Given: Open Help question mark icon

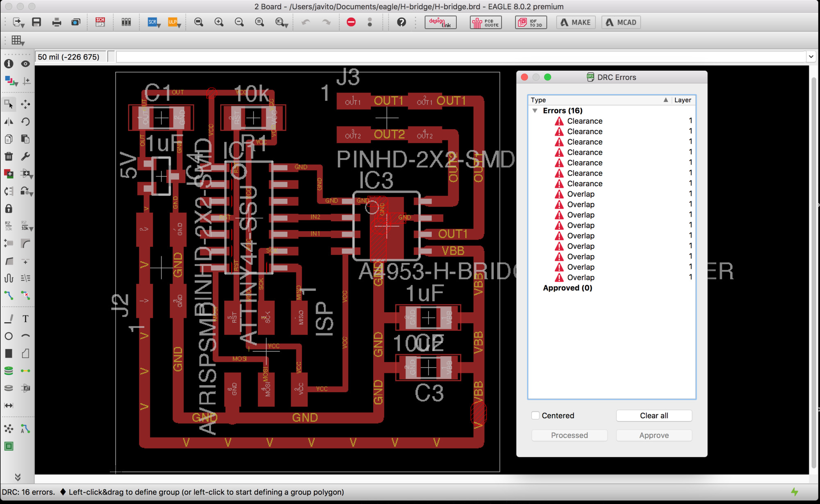Looking at the screenshot, I should [401, 22].
